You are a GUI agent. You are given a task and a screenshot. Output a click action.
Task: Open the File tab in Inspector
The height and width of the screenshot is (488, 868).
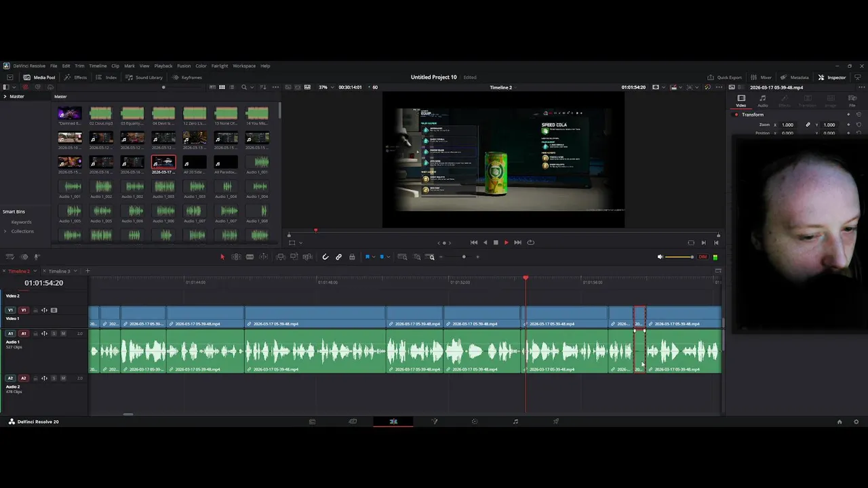pyautogui.click(x=852, y=100)
